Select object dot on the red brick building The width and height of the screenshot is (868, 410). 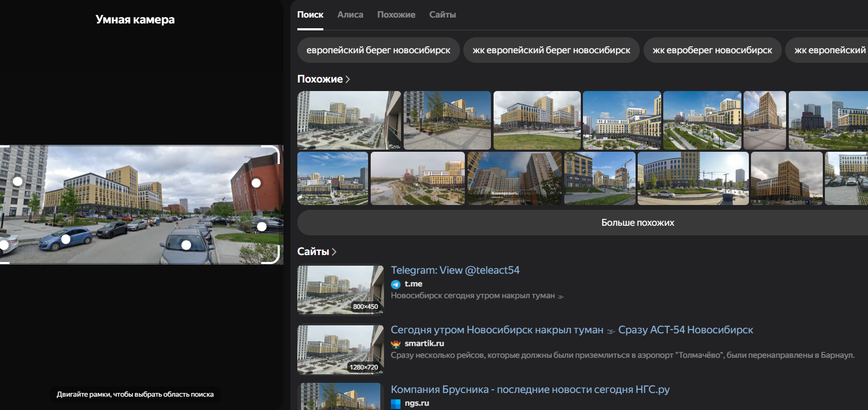[256, 183]
